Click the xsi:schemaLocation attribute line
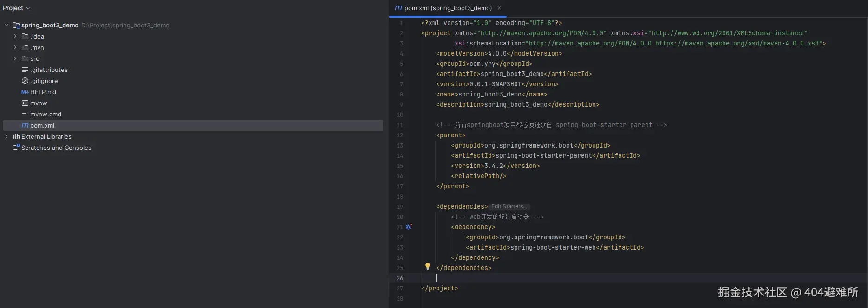Screen dimensions: 868x308 click(x=640, y=43)
